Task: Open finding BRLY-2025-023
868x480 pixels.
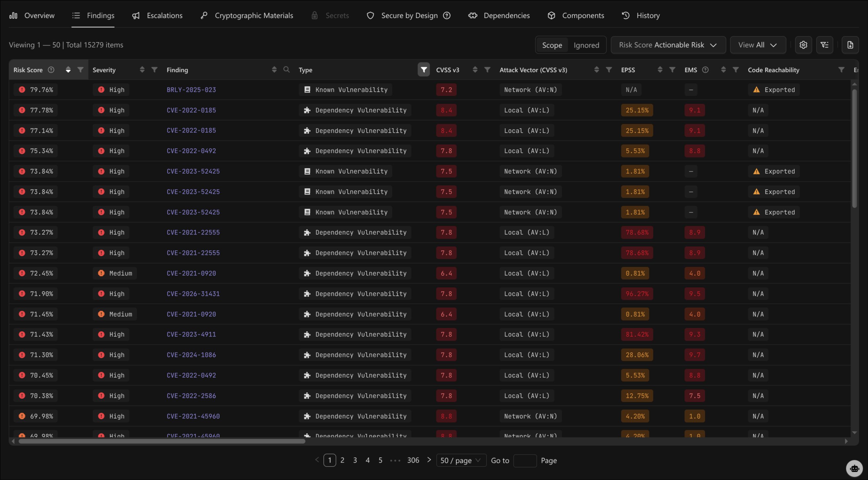Action: (x=191, y=89)
